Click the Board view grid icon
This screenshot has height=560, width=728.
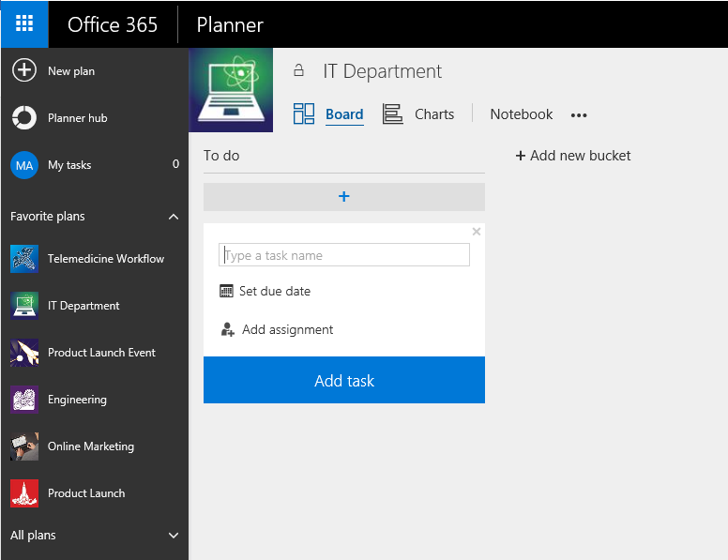click(304, 114)
